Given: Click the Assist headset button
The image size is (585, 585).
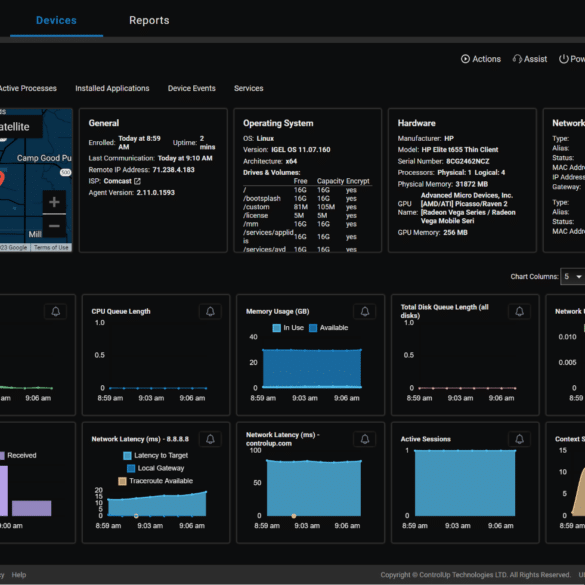Looking at the screenshot, I should [x=530, y=59].
